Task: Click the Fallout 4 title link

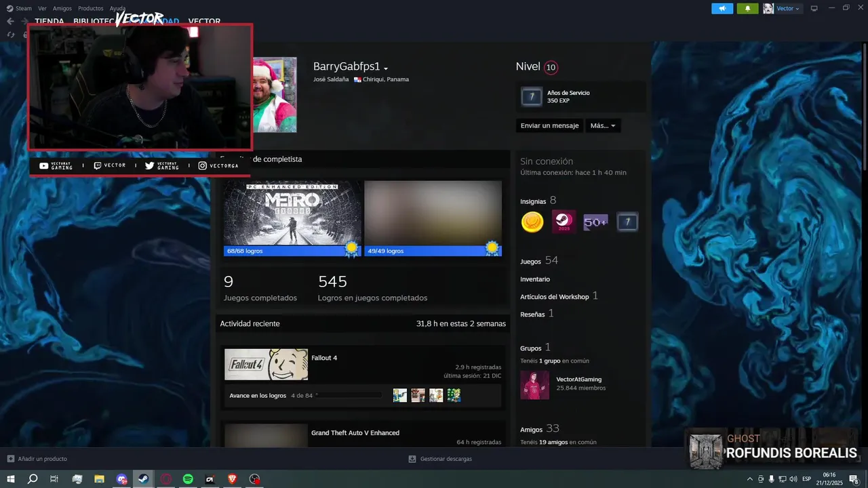Action: point(324,358)
